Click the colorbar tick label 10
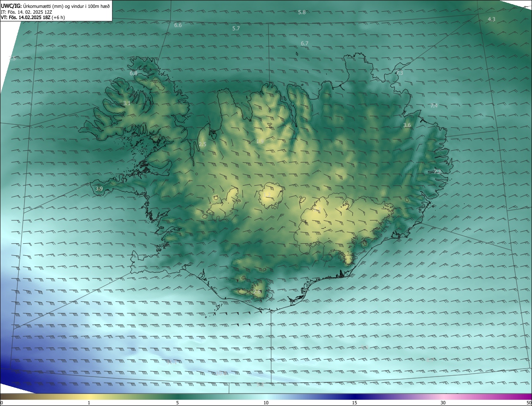The width and height of the screenshot is (532, 406). point(266,403)
